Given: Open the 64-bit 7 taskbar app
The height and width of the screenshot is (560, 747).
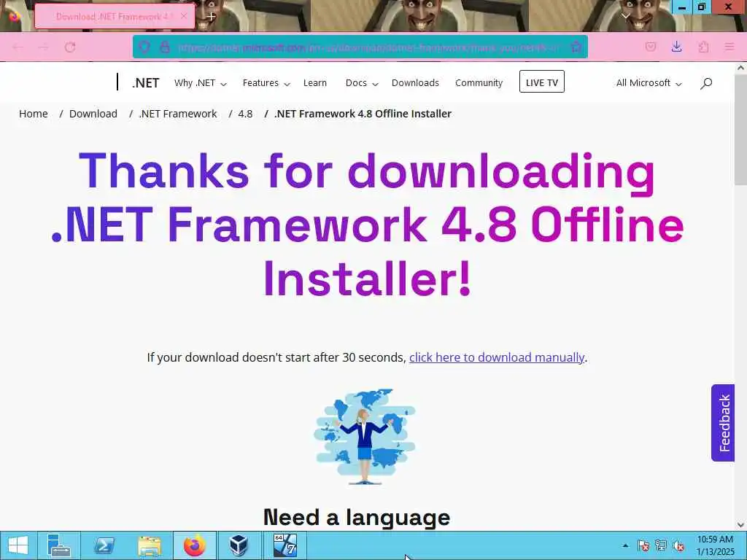Looking at the screenshot, I should [285, 545].
